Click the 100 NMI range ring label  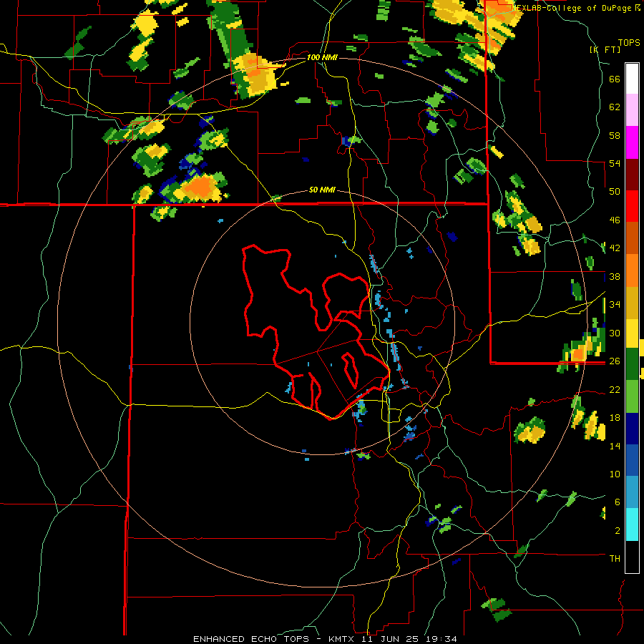pos(322,57)
